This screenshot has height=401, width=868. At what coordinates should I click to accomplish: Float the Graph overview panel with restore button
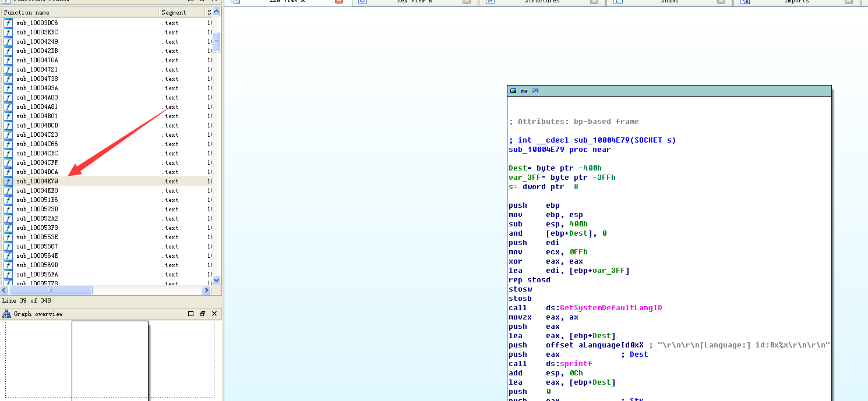(202, 314)
